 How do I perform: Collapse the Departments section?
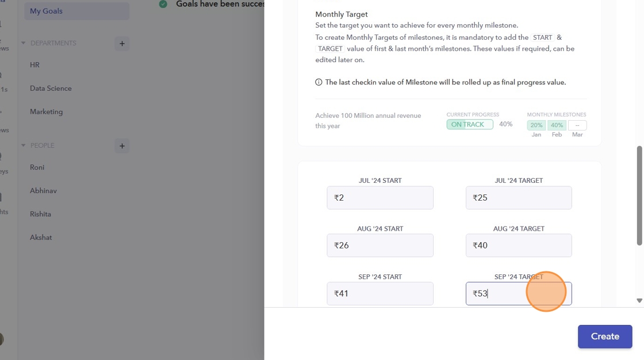[24, 43]
